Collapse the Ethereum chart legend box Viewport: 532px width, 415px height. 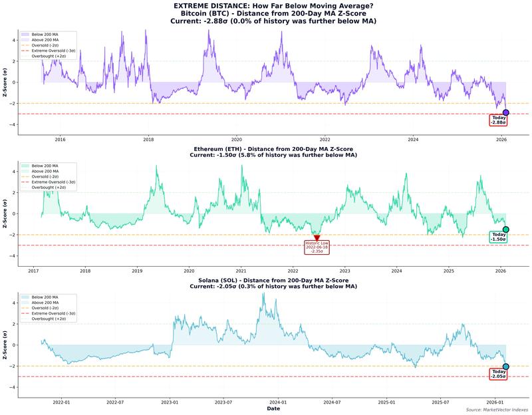coord(49,176)
